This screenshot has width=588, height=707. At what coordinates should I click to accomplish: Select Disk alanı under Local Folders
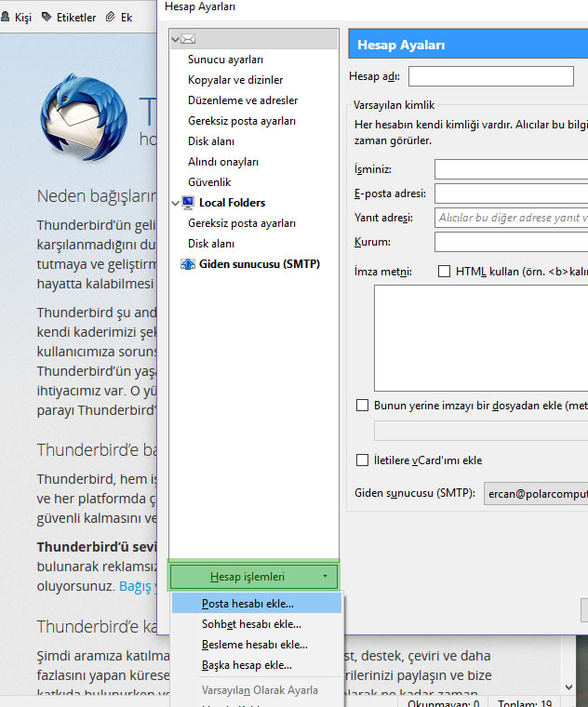click(x=211, y=244)
